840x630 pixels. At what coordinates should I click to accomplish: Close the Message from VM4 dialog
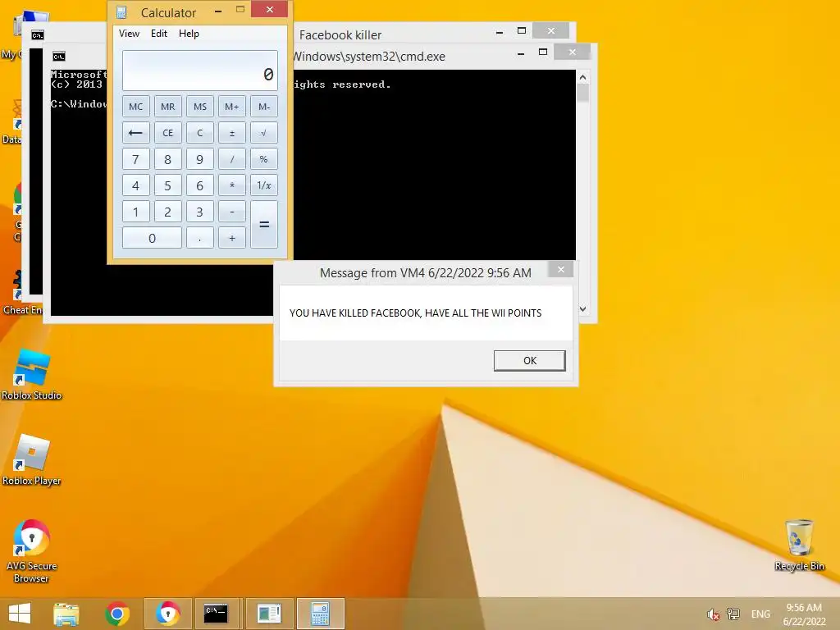click(561, 269)
